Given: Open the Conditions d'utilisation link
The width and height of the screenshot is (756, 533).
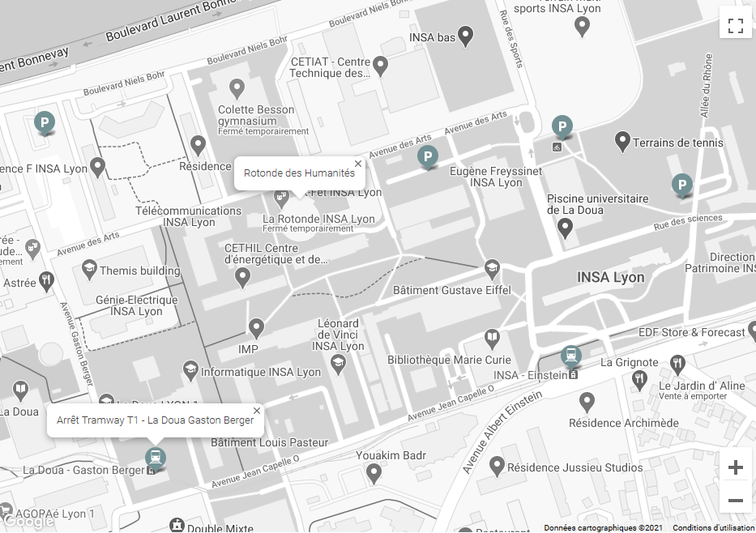Looking at the screenshot, I should pyautogui.click(x=713, y=527).
